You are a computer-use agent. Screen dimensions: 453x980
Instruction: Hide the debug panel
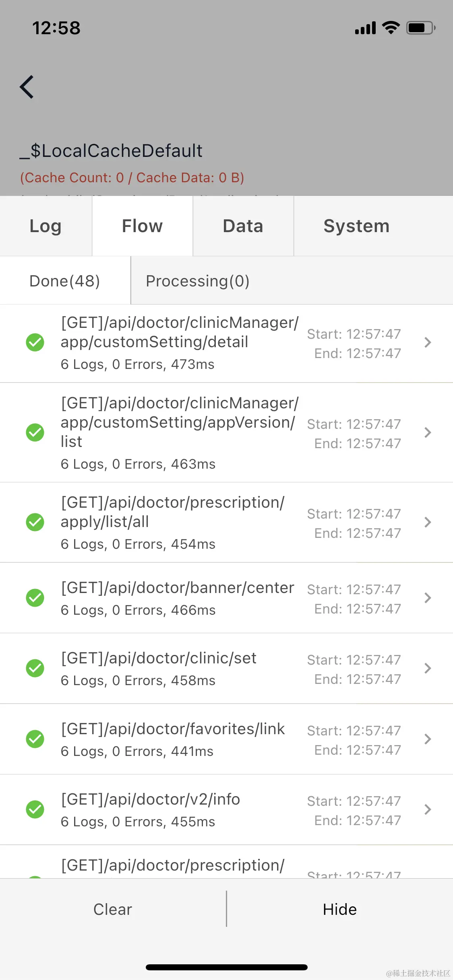tap(340, 909)
